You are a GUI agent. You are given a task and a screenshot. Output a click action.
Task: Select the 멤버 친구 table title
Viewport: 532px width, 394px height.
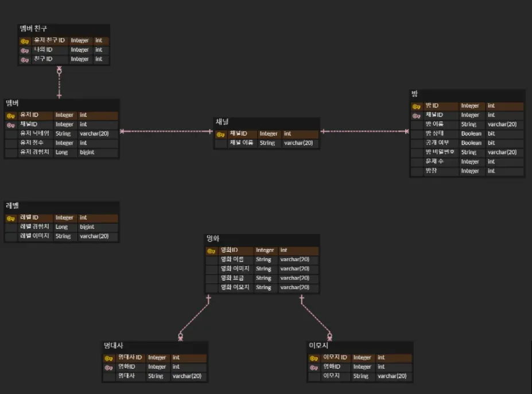pyautogui.click(x=33, y=29)
